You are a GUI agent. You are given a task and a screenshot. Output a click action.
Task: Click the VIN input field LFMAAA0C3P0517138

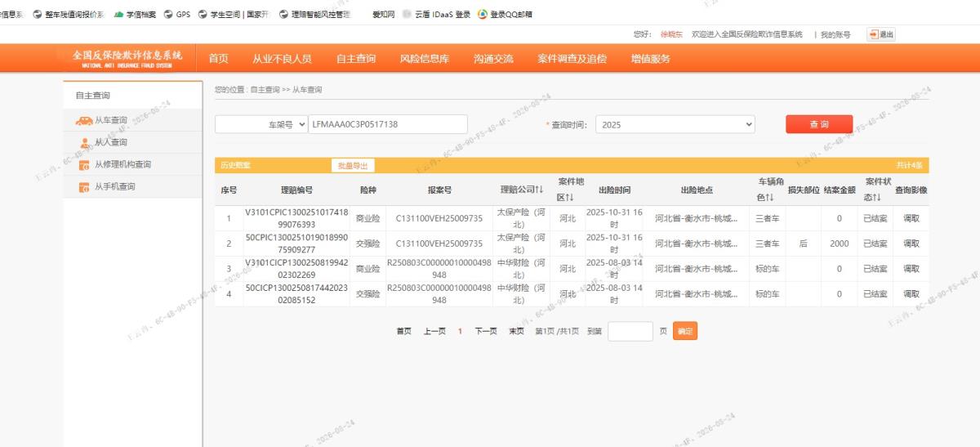coord(388,124)
